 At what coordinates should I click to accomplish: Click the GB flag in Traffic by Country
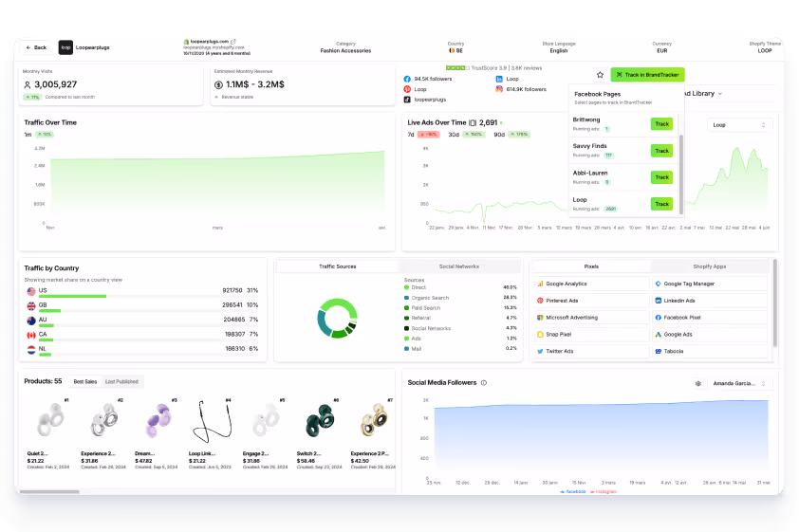pos(31,306)
